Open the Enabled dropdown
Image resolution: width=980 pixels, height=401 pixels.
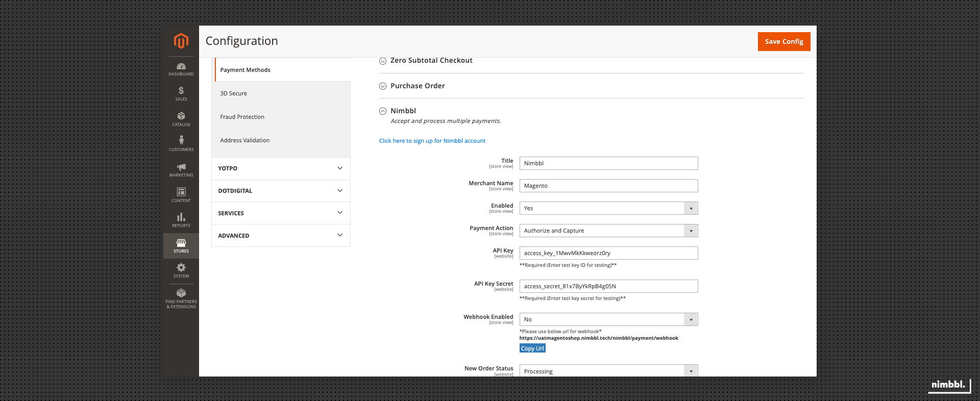[x=608, y=208]
